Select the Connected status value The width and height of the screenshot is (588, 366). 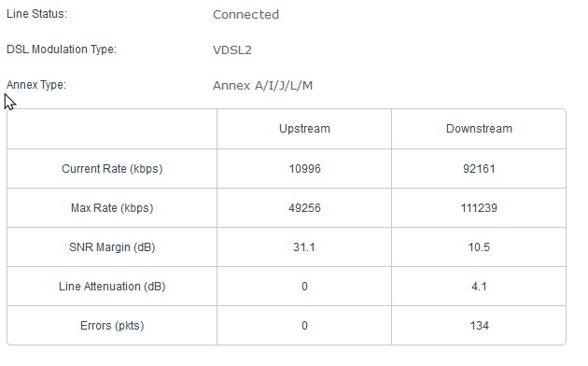click(245, 15)
